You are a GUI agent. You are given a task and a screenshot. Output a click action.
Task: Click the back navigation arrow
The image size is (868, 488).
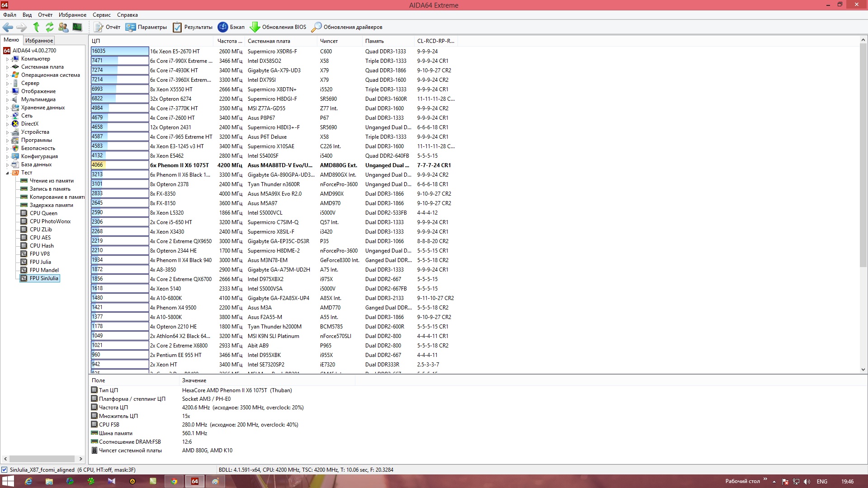[x=8, y=27]
